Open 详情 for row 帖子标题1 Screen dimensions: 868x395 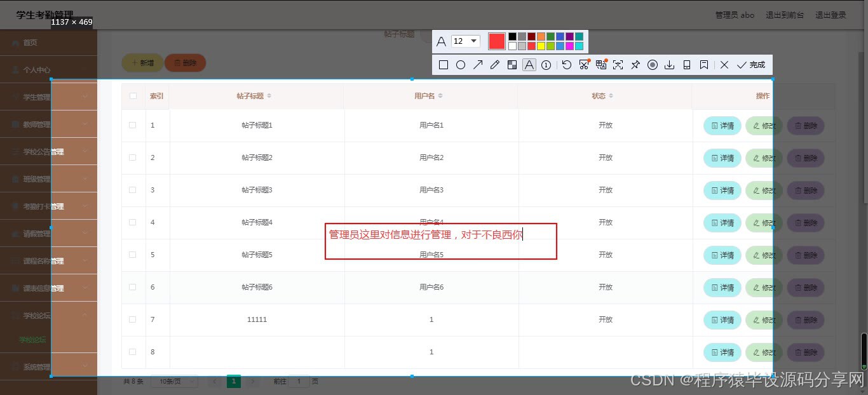point(722,126)
